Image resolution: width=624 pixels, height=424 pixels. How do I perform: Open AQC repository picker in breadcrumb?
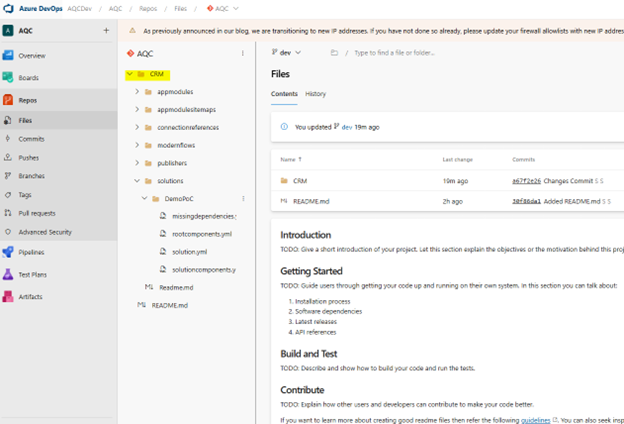pos(222,8)
